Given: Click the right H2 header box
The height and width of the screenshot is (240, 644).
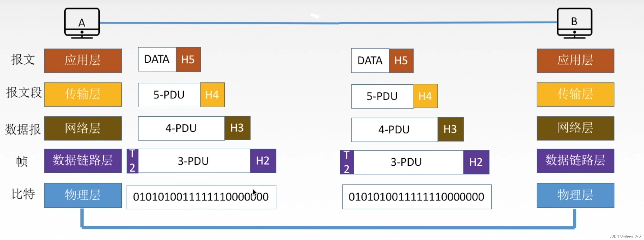Looking at the screenshot, I should click(x=476, y=162).
